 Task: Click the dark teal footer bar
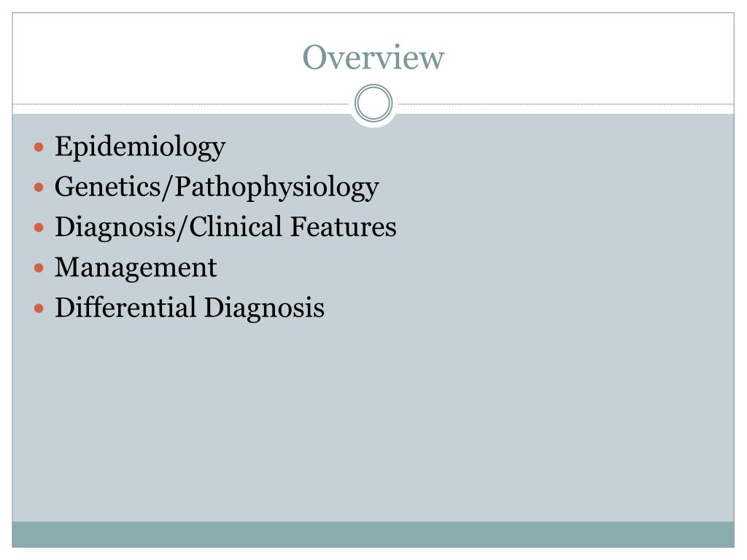373,534
